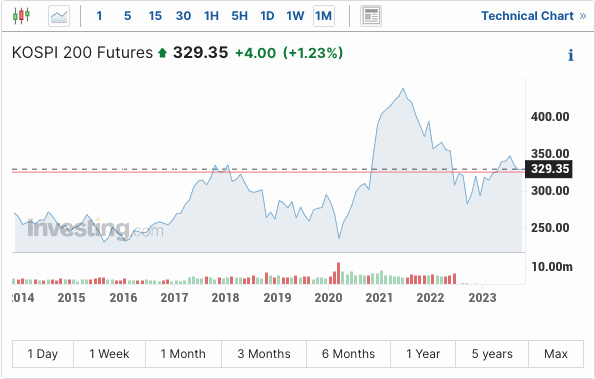Select the 1D interval
595x379 pixels.
[267, 16]
